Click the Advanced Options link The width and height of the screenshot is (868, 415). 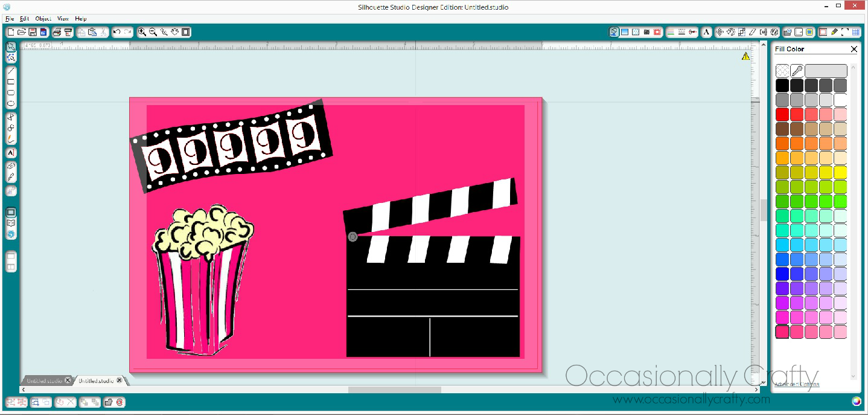tap(797, 384)
